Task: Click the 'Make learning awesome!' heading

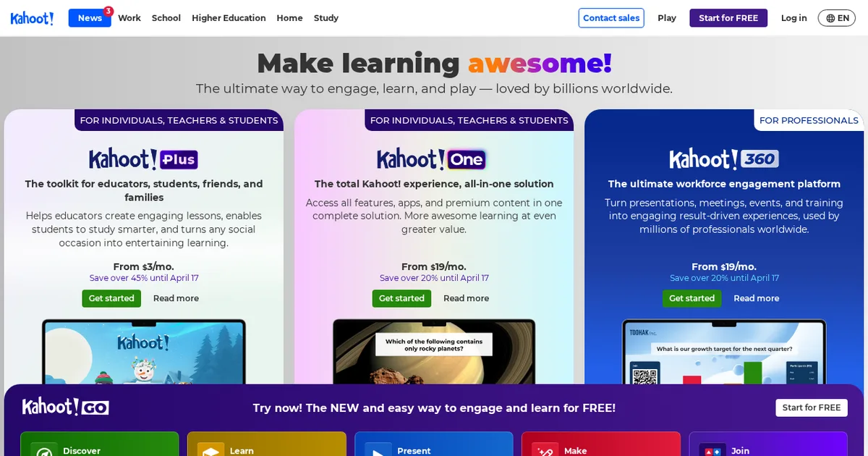Action: (x=434, y=63)
